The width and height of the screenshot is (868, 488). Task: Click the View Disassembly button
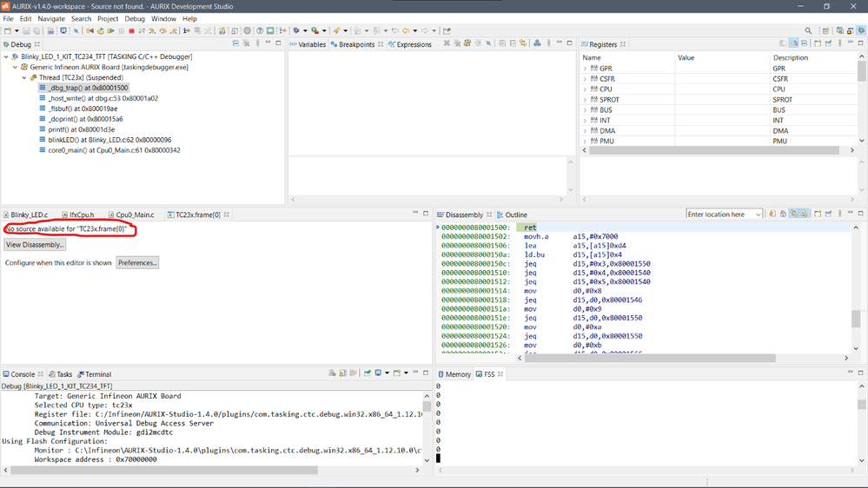coord(35,245)
